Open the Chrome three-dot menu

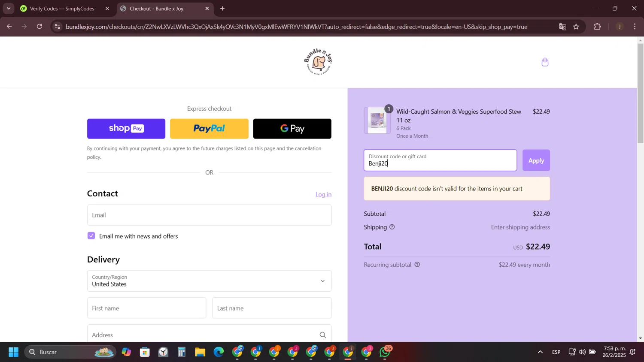635,27
